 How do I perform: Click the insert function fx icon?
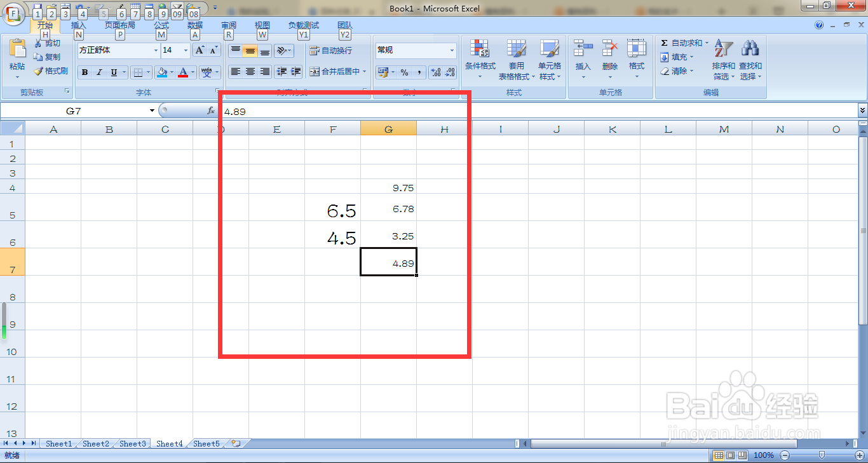coord(211,111)
